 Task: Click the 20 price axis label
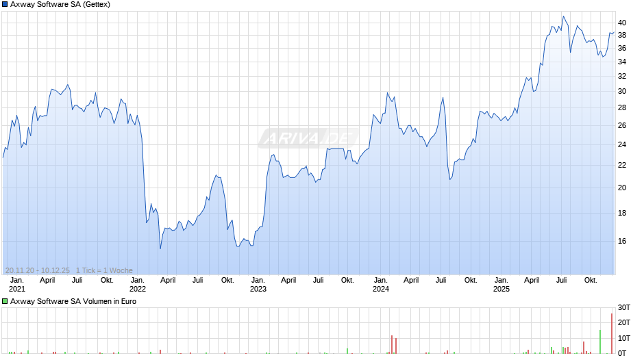click(x=622, y=188)
